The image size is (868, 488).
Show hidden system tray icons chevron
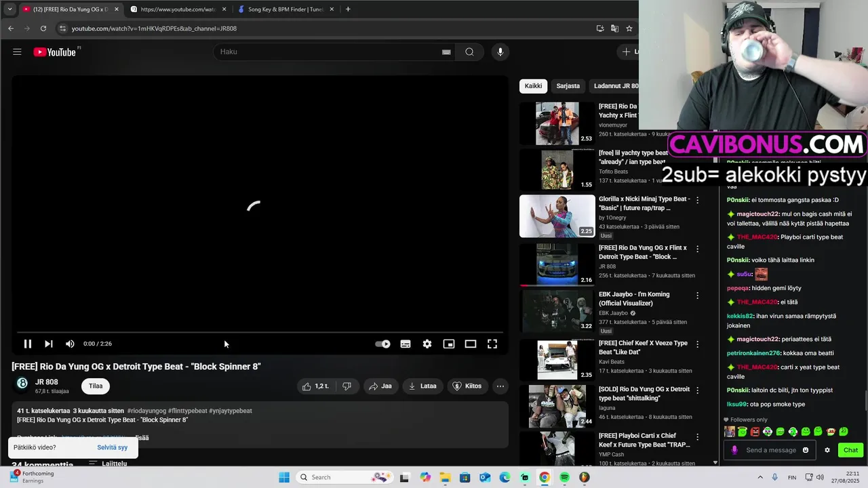click(759, 477)
